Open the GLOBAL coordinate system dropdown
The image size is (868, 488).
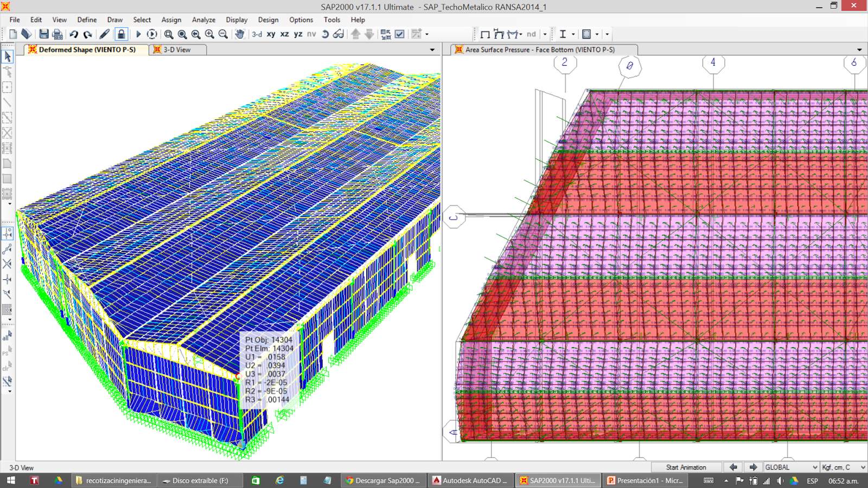point(791,467)
